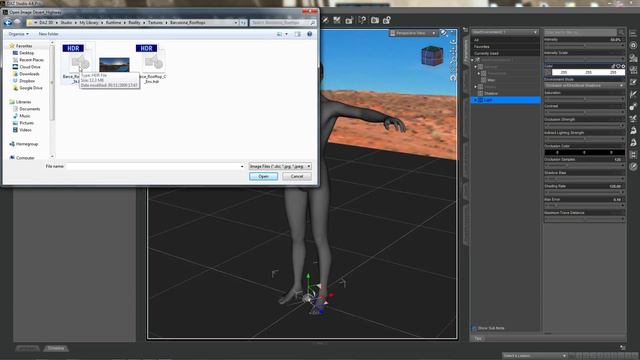
Task: Open the Google Drive favorite
Action: 27,88
